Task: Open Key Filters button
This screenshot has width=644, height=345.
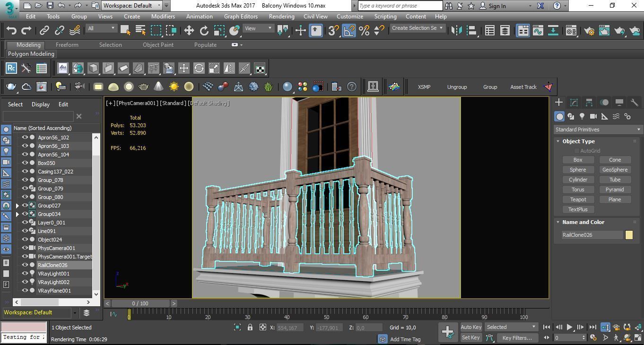Action: tap(517, 338)
